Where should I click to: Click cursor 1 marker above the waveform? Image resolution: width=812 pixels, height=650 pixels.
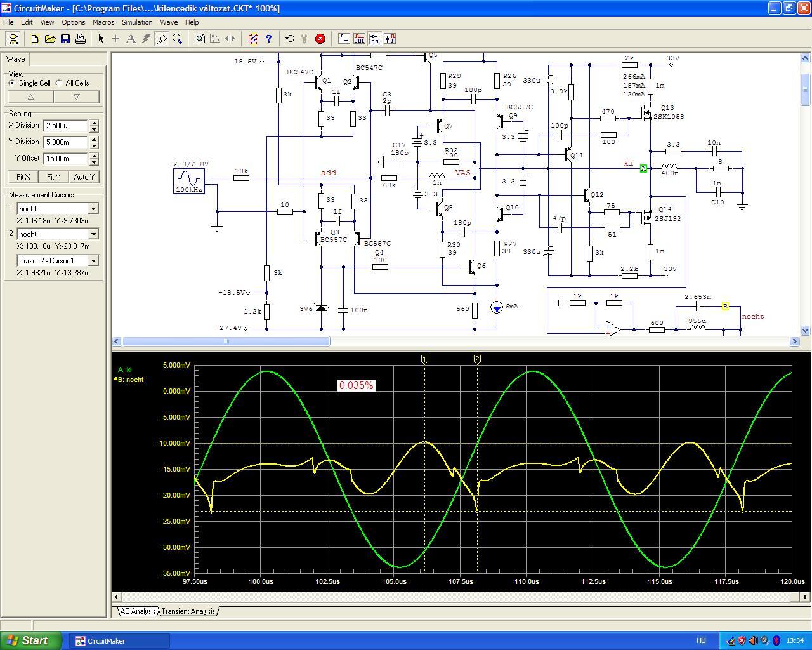(x=424, y=359)
